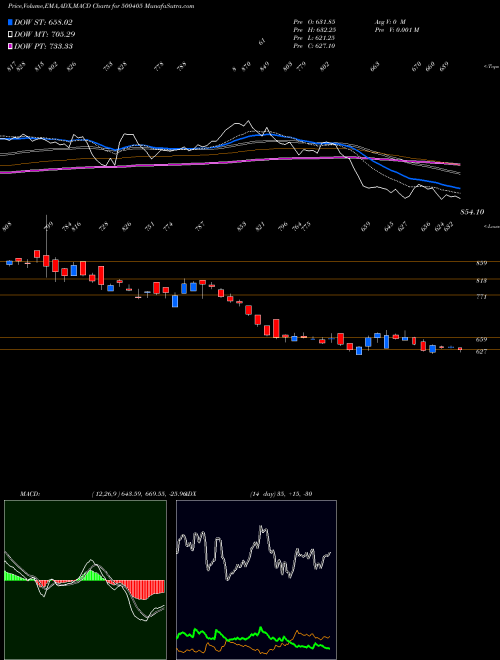Click the ADX (14 day) values text
This screenshot has height=660, width=500.
pos(281,493)
